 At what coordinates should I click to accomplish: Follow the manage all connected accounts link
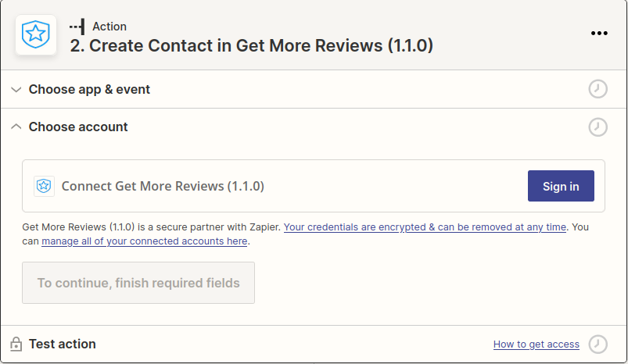tap(145, 241)
